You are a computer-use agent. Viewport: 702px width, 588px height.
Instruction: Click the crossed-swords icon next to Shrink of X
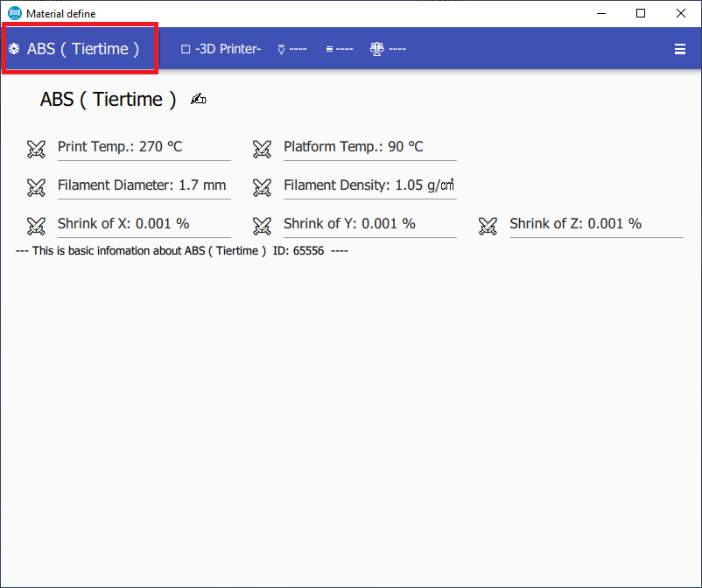(36, 226)
